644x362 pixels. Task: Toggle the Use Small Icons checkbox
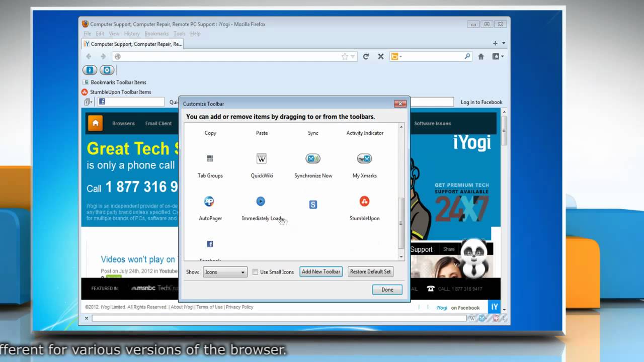[255, 272]
